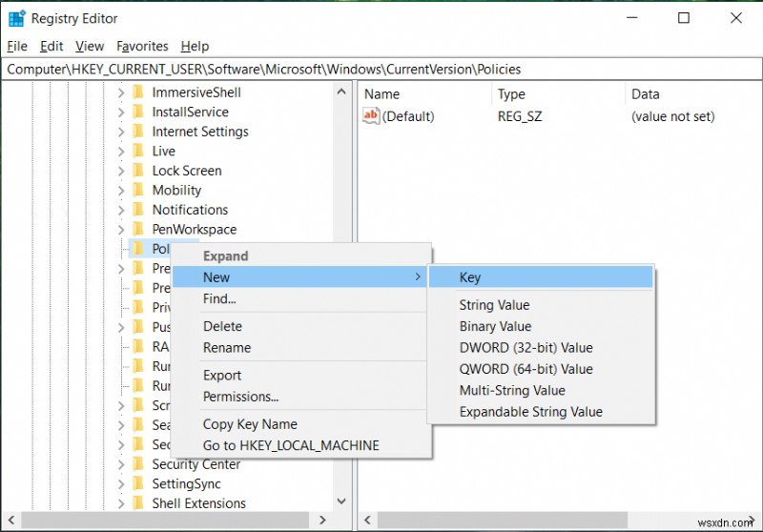This screenshot has height=532, width=763.
Task: Click the Data column header
Action: pyautogui.click(x=693, y=93)
